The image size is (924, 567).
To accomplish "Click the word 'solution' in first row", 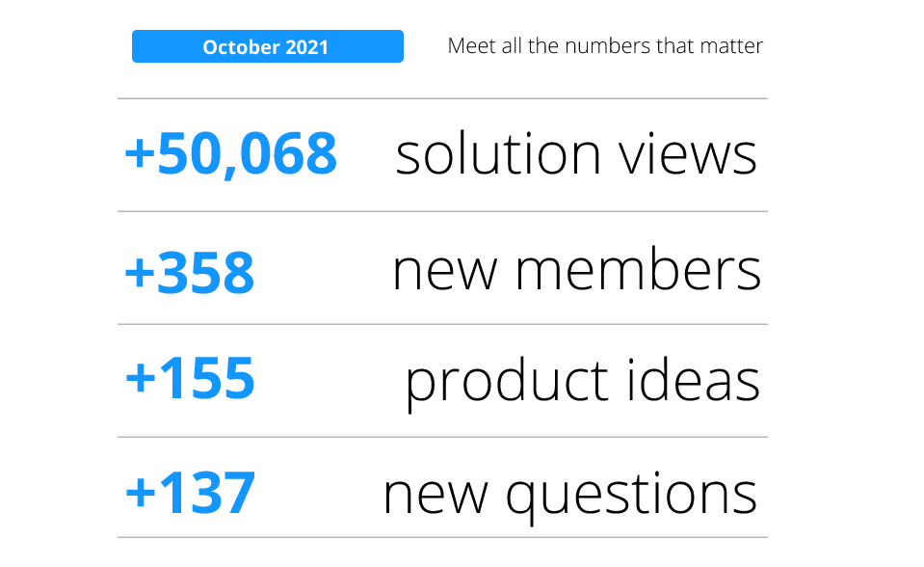I will click(498, 154).
